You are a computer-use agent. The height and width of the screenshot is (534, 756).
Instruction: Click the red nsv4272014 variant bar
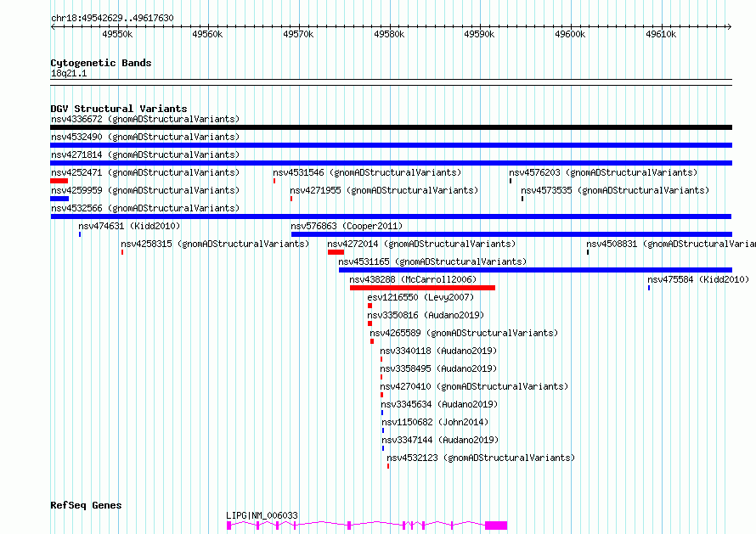[x=336, y=252]
